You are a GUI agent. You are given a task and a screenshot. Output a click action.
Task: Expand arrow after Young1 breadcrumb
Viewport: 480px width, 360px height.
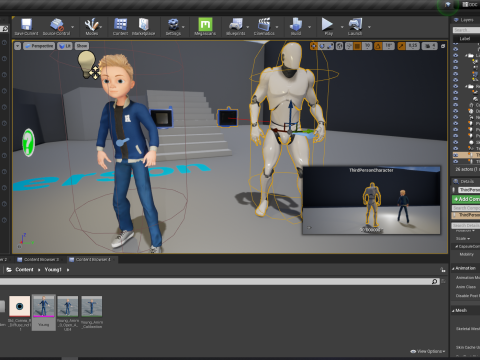click(x=68, y=270)
